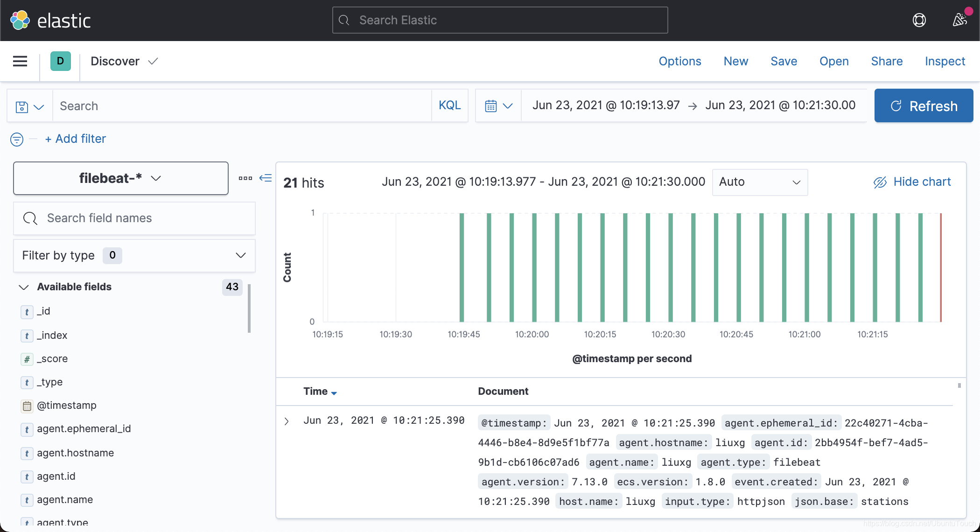Click the Refresh button
Image resolution: width=980 pixels, height=532 pixels.
[x=923, y=105]
